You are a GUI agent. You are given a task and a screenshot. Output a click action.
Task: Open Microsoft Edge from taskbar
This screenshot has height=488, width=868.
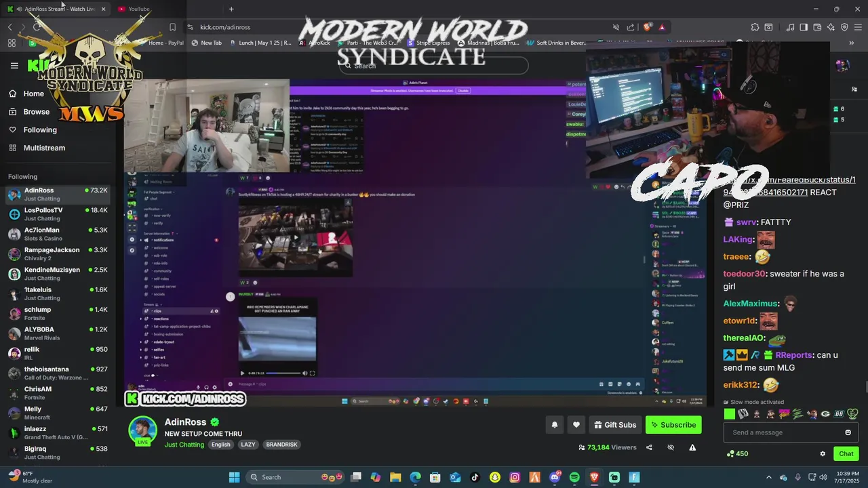(415, 477)
